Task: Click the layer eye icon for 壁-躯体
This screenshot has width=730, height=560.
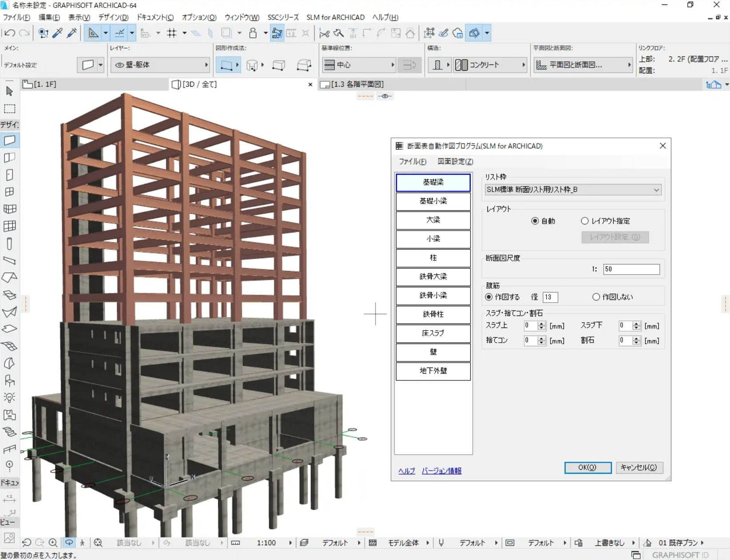Action: 119,65
